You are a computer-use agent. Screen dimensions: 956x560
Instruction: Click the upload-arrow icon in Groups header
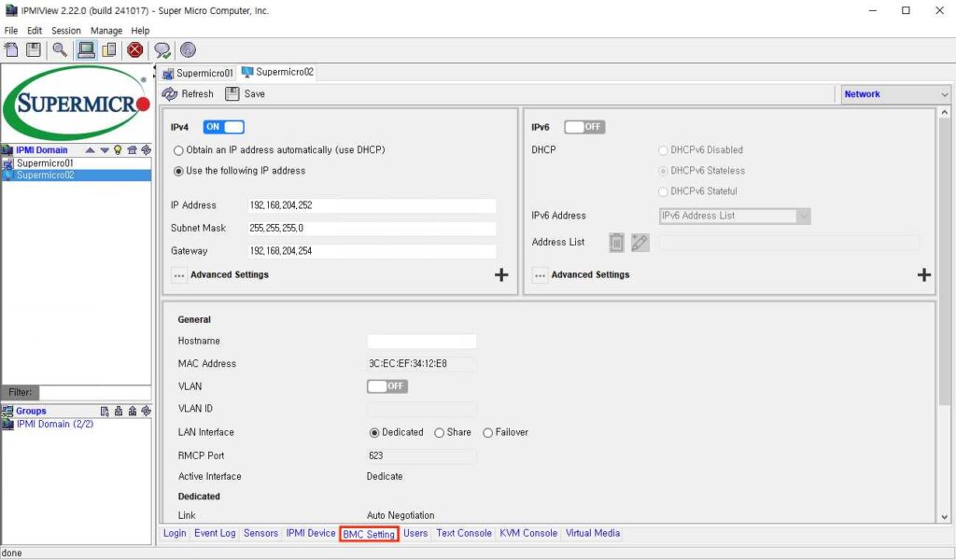(x=133, y=412)
